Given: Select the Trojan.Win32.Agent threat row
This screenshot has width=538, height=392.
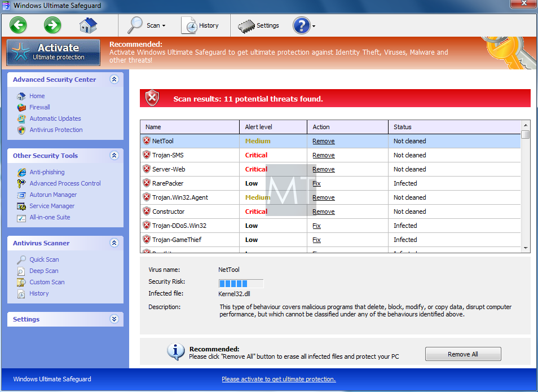Looking at the screenshot, I should (x=330, y=197).
